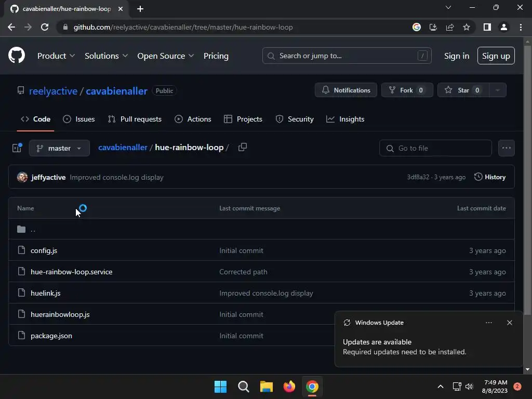Open cavabienaller repository title link
The image size is (532, 399).
tap(116, 91)
